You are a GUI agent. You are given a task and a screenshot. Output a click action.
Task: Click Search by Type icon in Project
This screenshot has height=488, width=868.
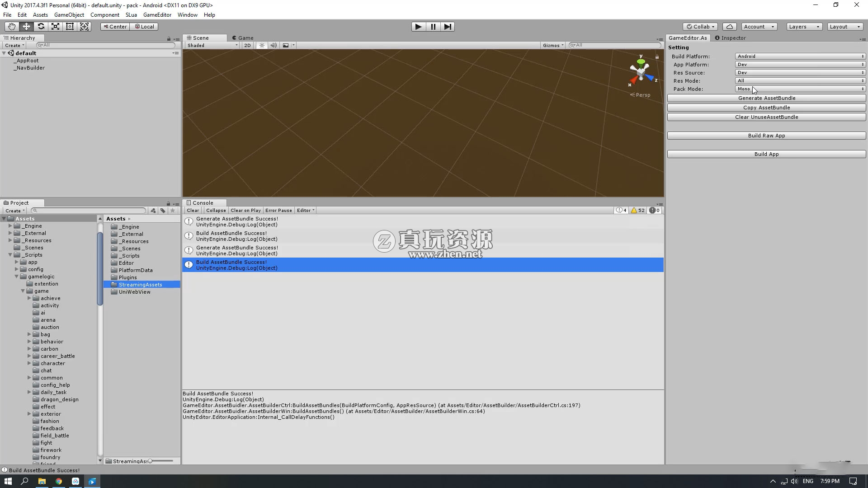153,211
